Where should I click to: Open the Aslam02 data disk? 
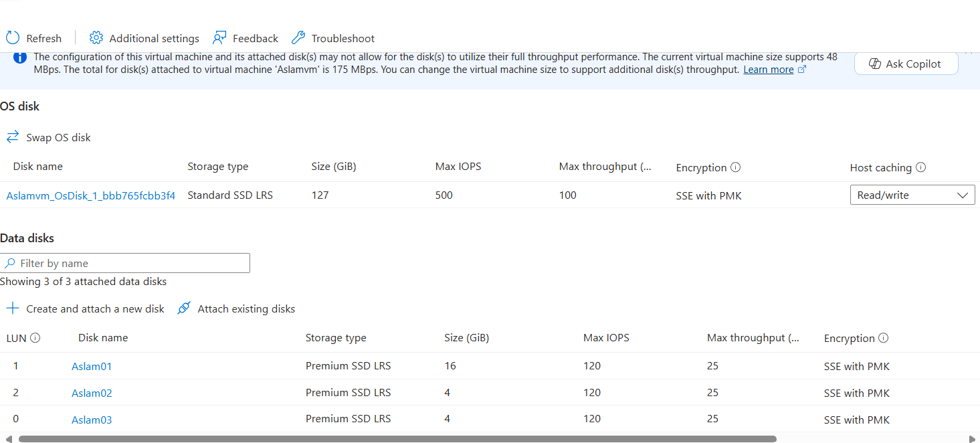pyautogui.click(x=92, y=393)
